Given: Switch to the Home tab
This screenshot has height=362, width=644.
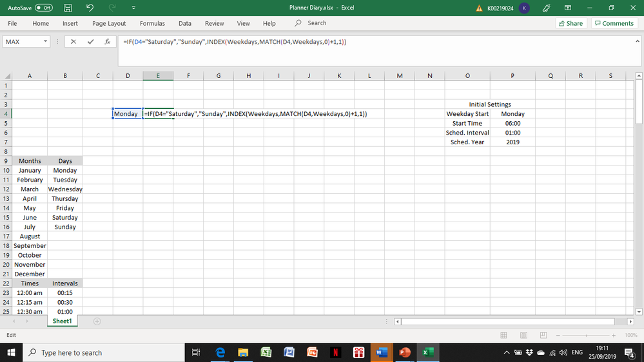Looking at the screenshot, I should coord(40,23).
